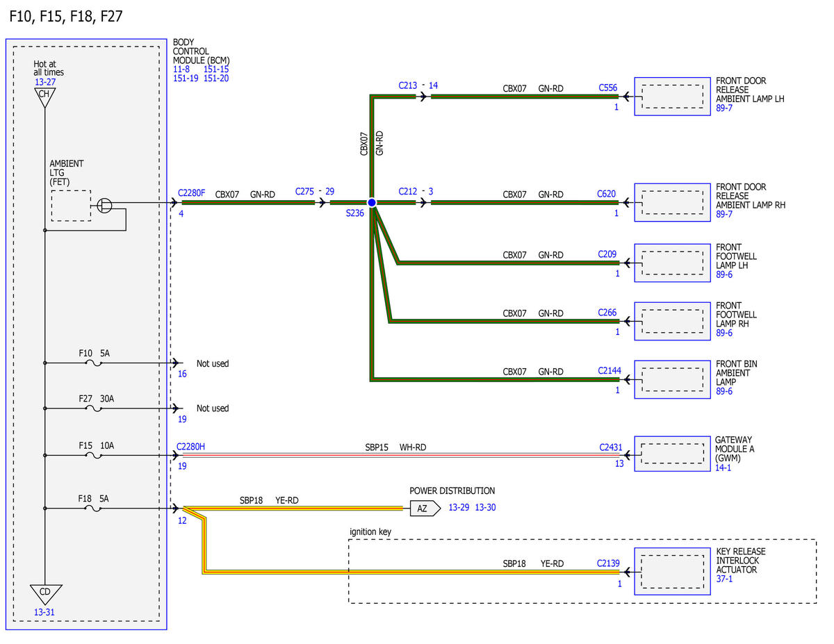Click the C2139 connector label

[x=608, y=563]
